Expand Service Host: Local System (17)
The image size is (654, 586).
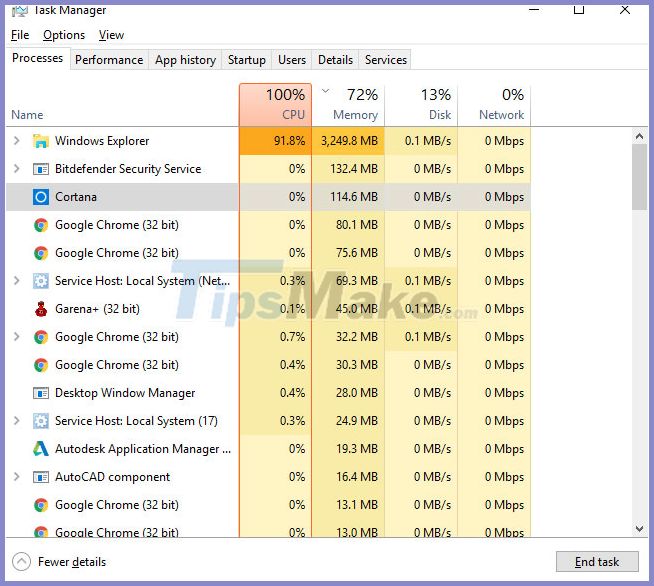coord(17,420)
